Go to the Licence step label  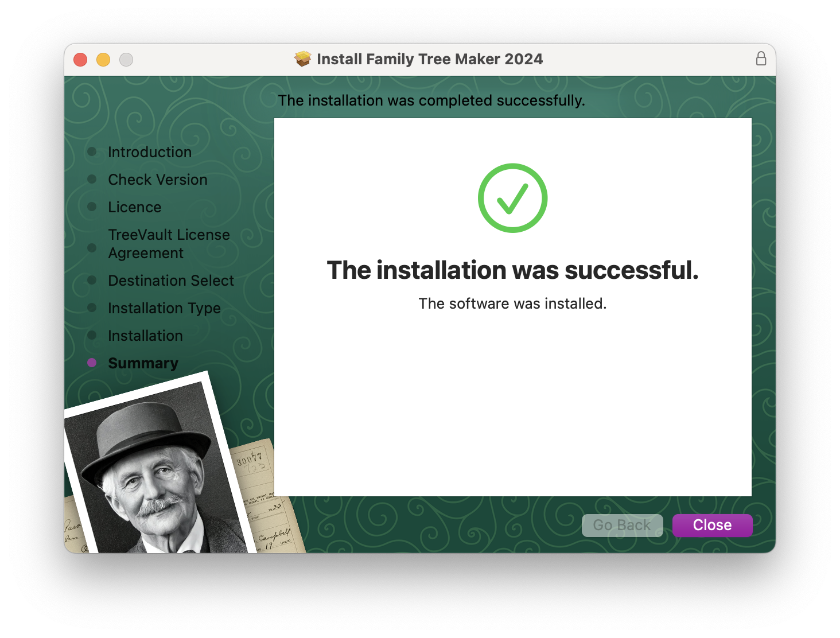135,207
